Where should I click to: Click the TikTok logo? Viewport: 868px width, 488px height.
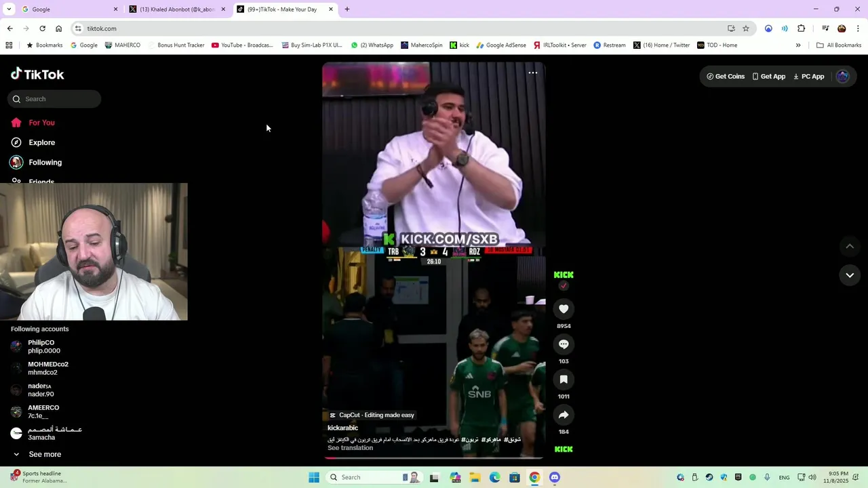[37, 74]
